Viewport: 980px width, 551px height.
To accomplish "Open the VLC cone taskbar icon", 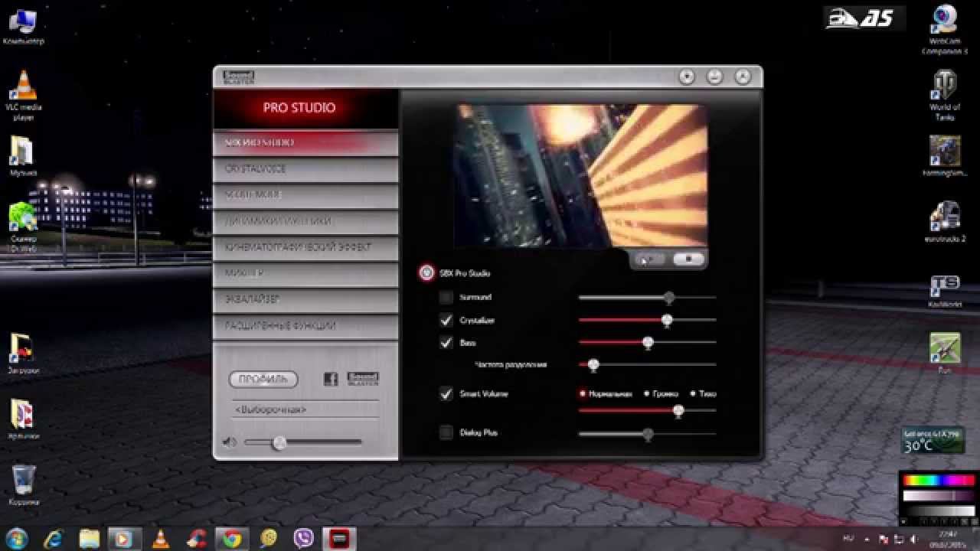I will pyautogui.click(x=161, y=538).
